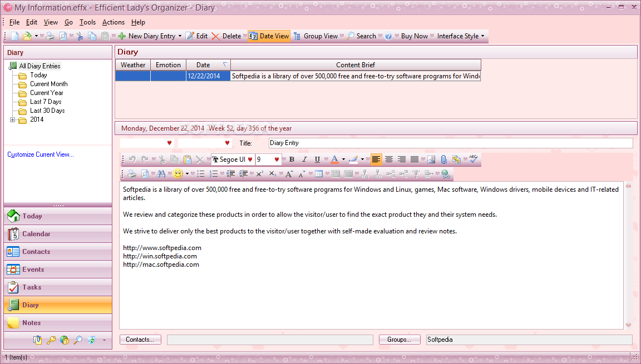This screenshot has width=641, height=364.
Task: Click the Paste clipboard in editor toolbar
Action: click(187, 159)
